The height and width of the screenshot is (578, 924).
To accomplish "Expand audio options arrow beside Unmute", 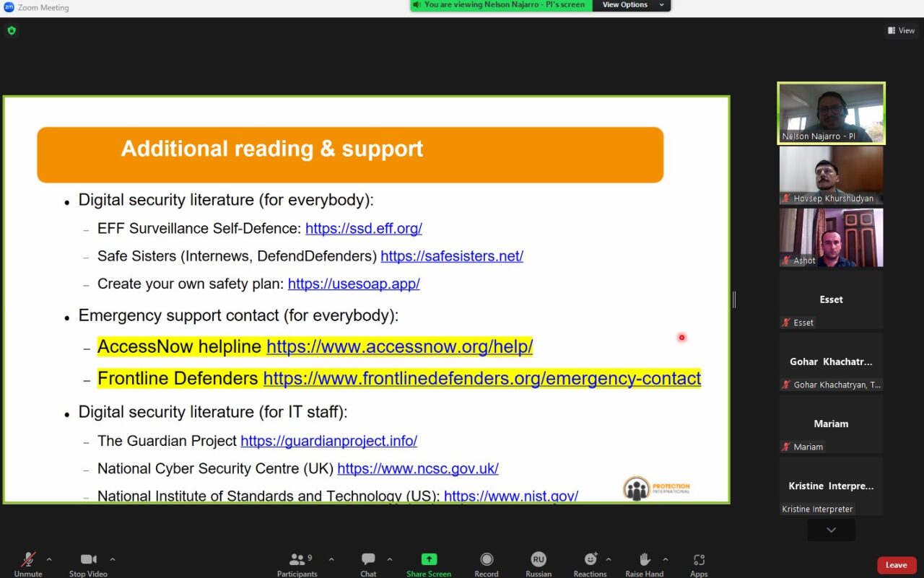I will click(49, 559).
